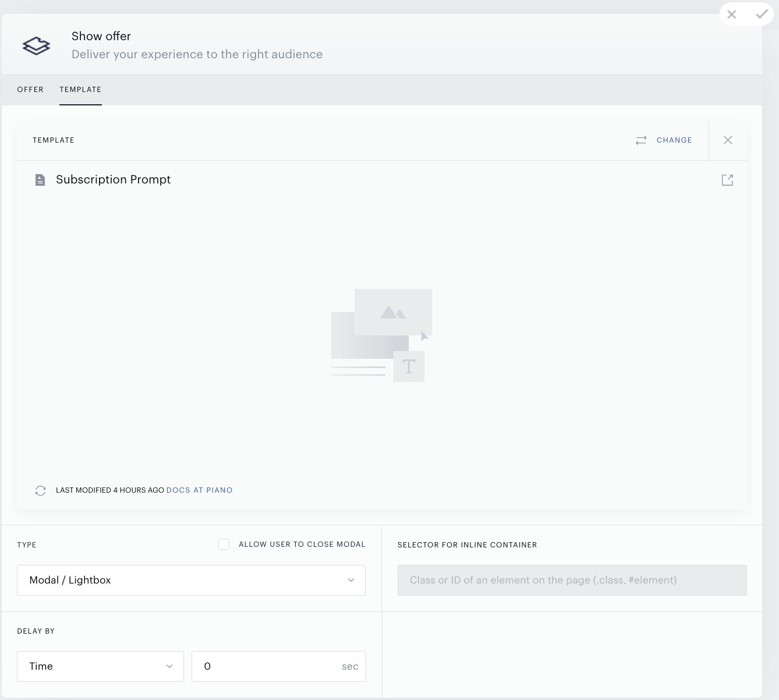The width and height of the screenshot is (779, 700).
Task: Switch to the Offer tab
Action: pyautogui.click(x=30, y=90)
